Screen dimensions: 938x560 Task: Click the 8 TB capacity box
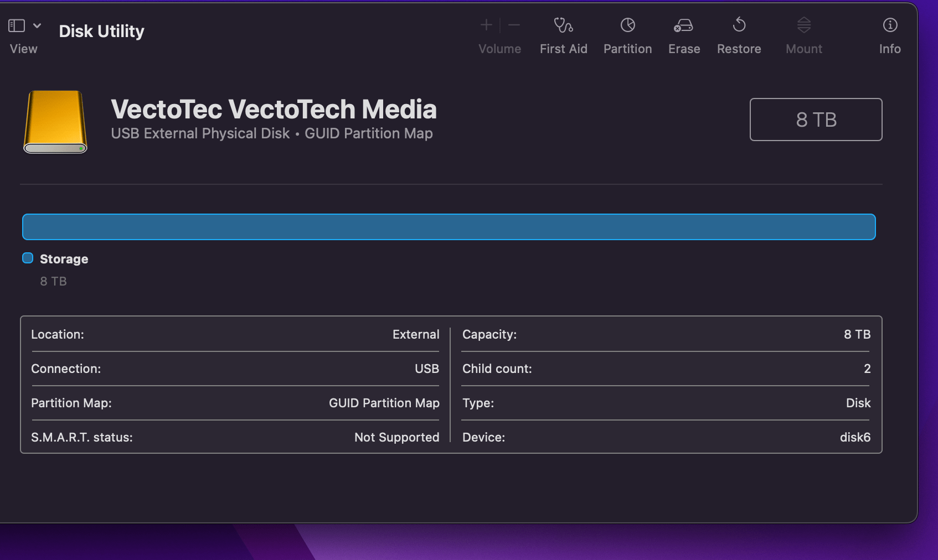816,120
